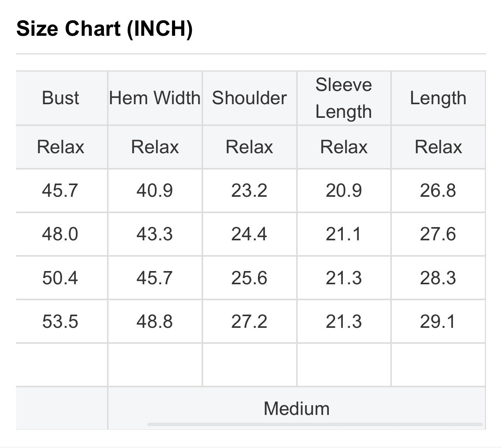
Task: Click the 27.6 length cell
Action: 438,234
